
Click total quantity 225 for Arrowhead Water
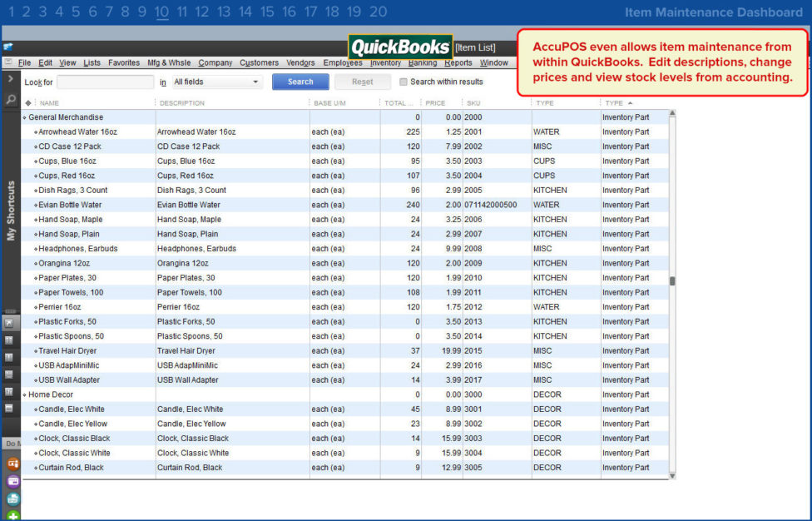413,132
